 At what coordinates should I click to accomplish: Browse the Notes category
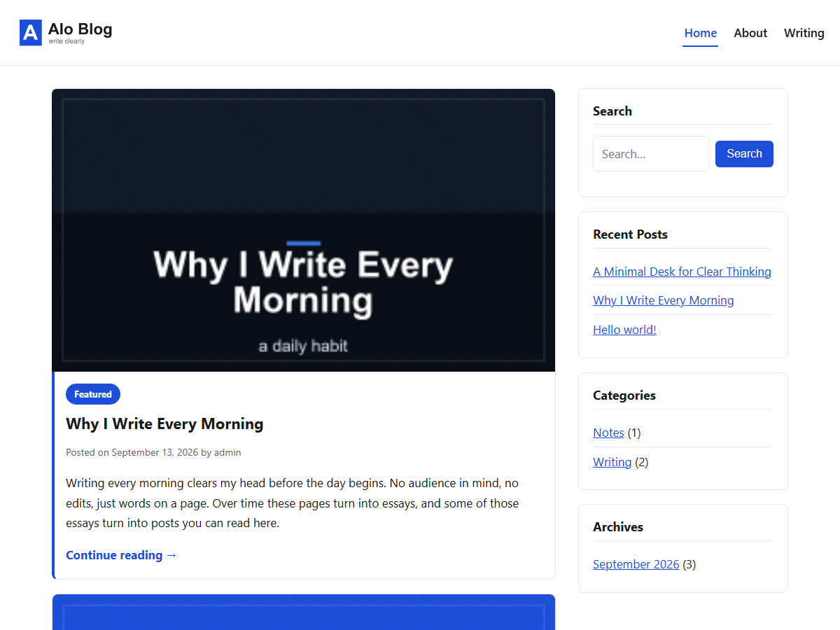tap(608, 433)
